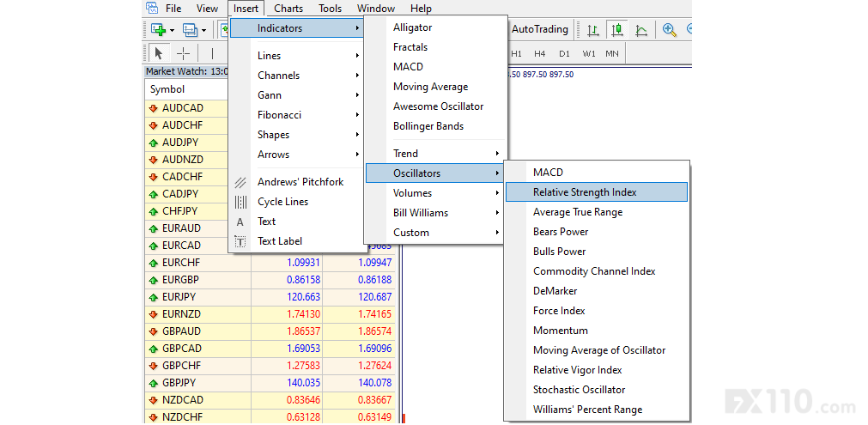Open the Profiles toolbar icon
The image size is (868, 425).
pyautogui.click(x=191, y=30)
